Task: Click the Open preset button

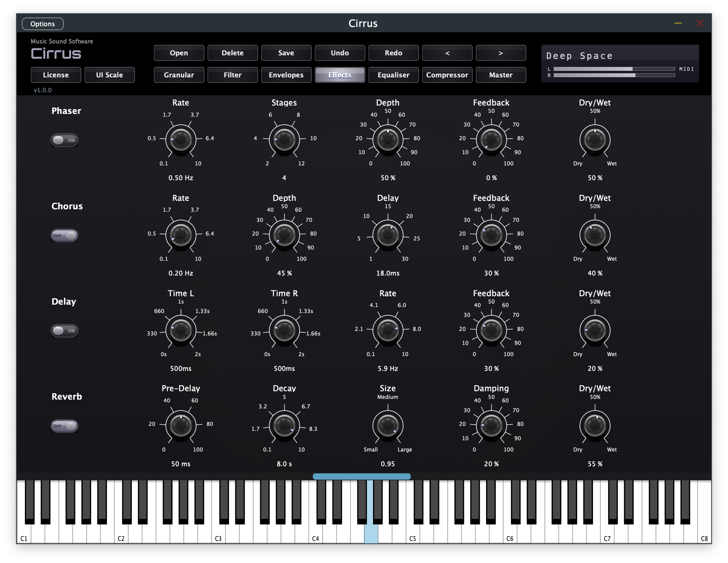Action: [x=179, y=53]
